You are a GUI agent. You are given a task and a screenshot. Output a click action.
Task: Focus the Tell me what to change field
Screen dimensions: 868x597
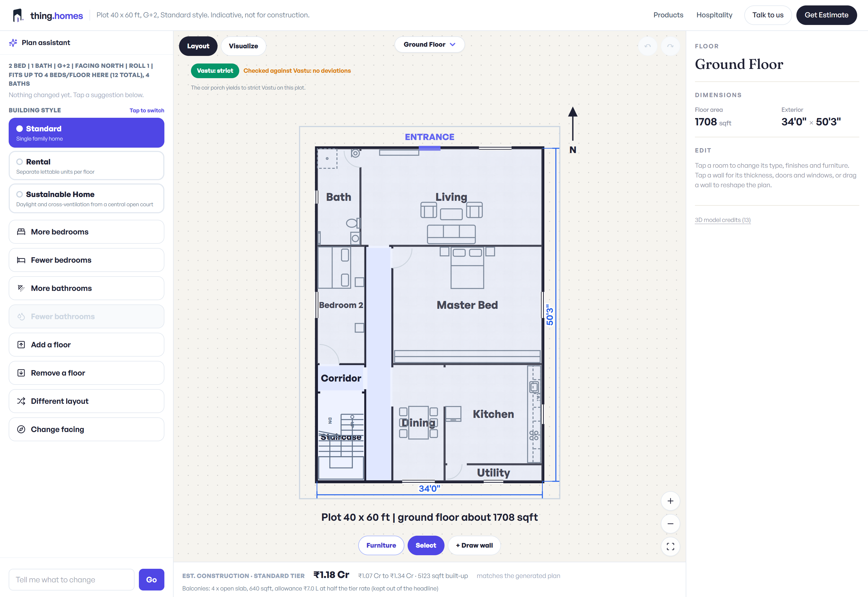[x=71, y=579]
